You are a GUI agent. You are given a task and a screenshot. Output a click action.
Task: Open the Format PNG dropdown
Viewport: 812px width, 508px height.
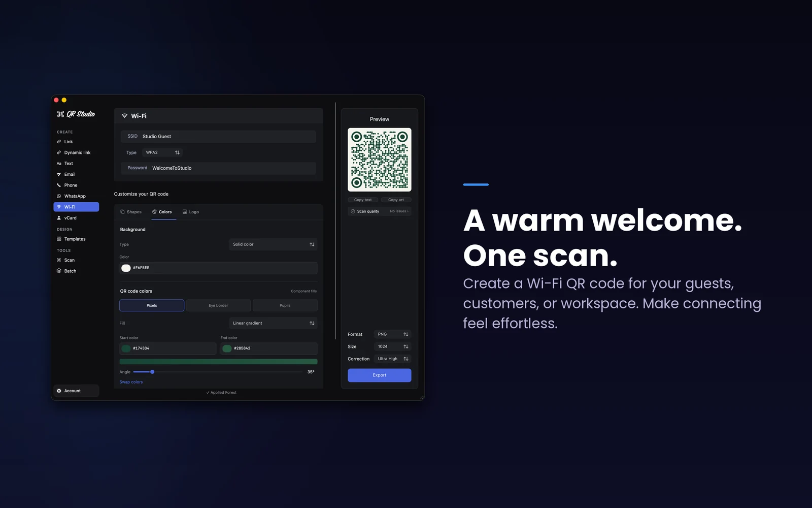pos(392,334)
